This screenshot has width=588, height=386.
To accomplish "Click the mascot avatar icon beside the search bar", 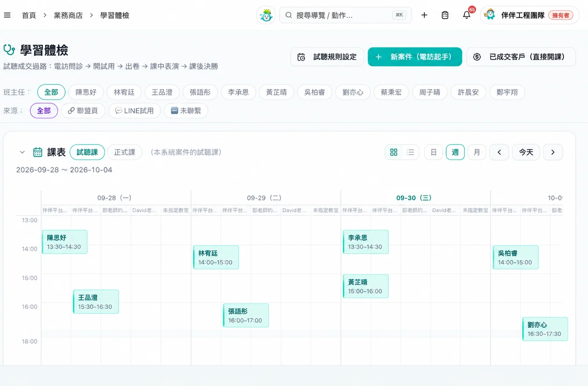I will [266, 15].
